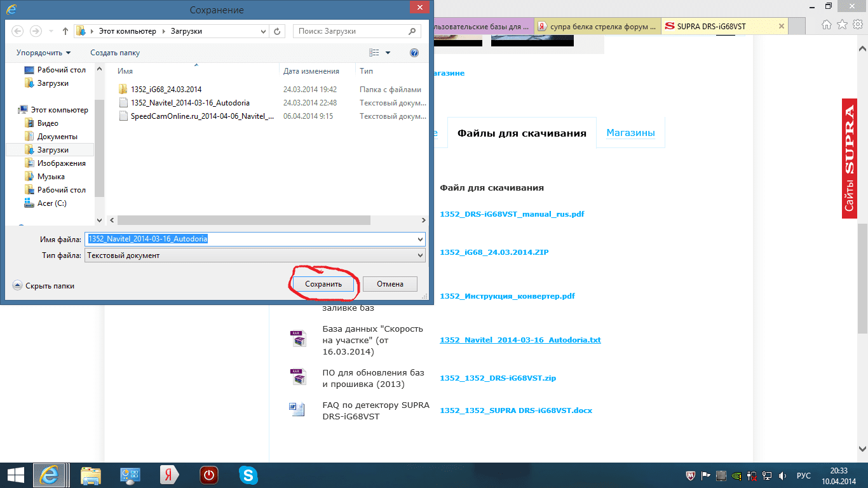Click the Windows Start button
This screenshot has height=488, width=868.
[x=15, y=475]
